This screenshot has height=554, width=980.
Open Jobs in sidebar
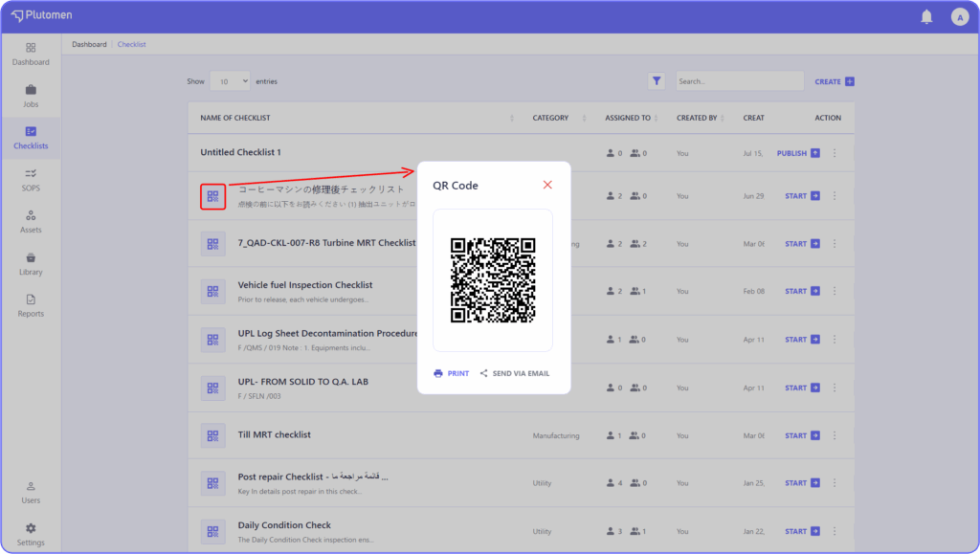[x=31, y=97]
